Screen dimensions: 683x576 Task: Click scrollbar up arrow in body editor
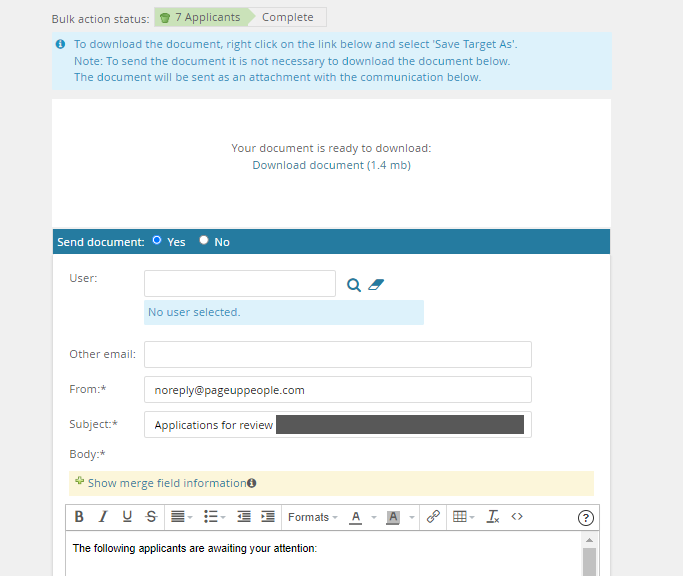click(589, 540)
